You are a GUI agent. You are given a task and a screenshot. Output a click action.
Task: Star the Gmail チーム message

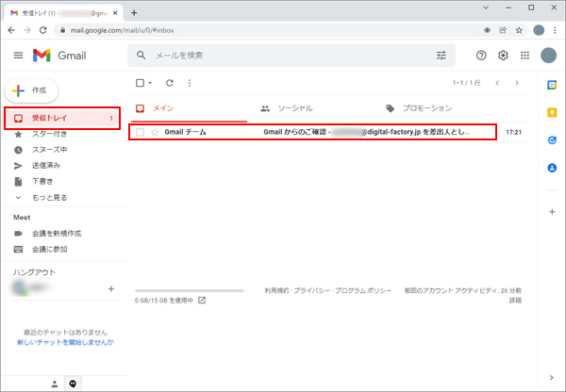point(155,132)
